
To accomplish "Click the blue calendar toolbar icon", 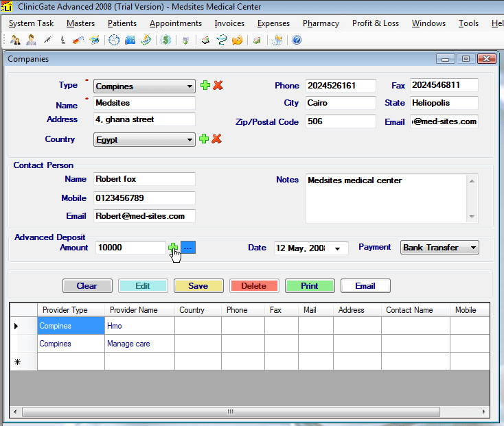I will click(x=130, y=40).
